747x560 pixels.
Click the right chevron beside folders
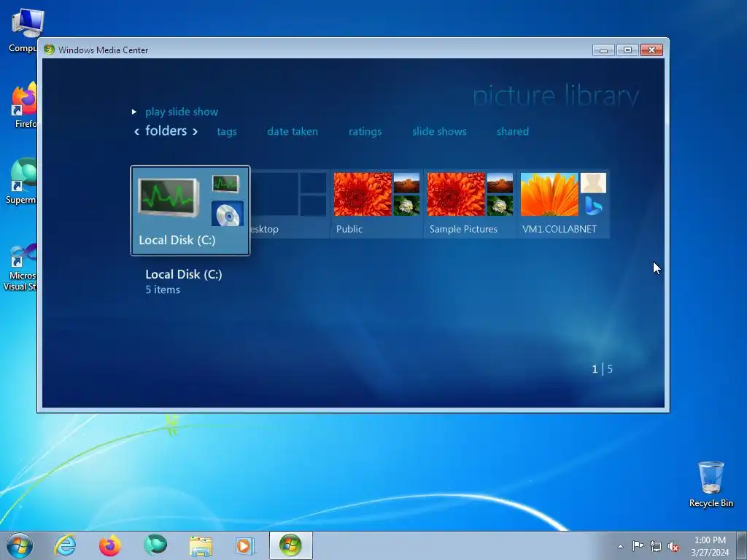[195, 131]
